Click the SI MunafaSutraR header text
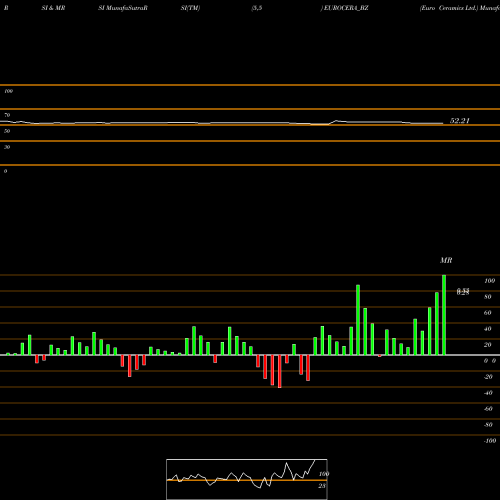 point(123,8)
